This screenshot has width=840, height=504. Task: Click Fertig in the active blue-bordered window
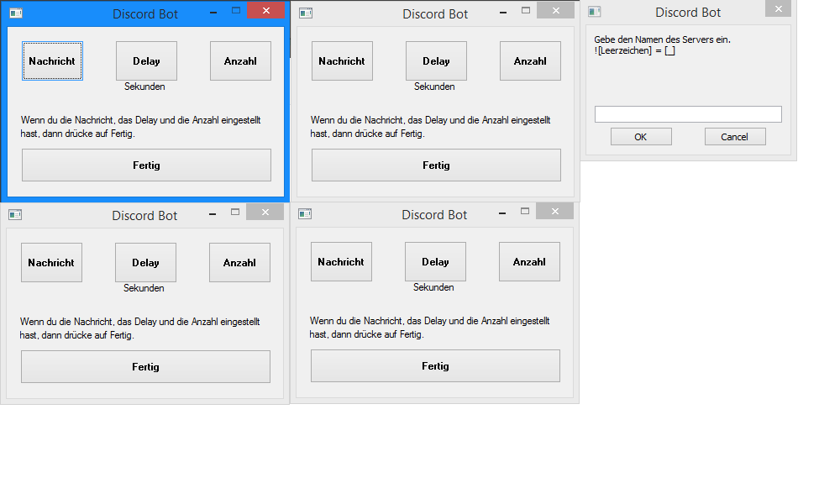(x=146, y=165)
